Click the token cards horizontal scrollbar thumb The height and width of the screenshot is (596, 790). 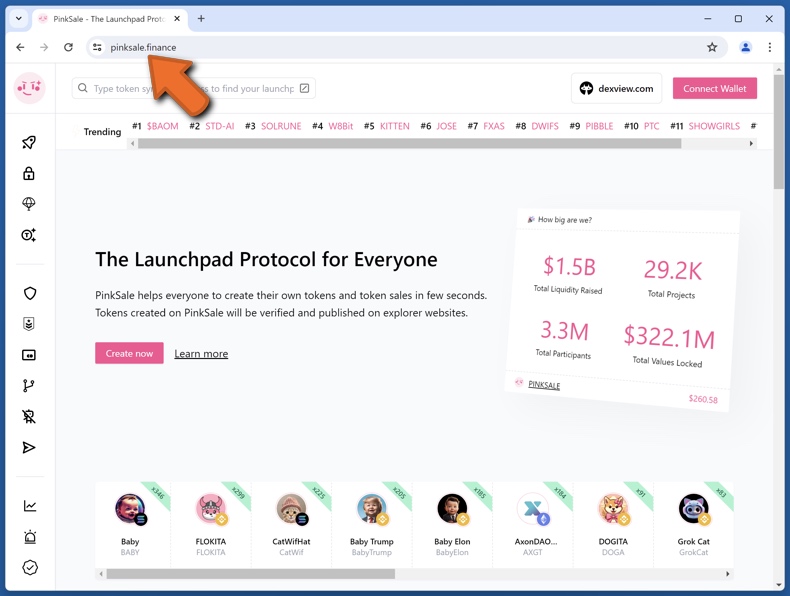click(x=250, y=574)
